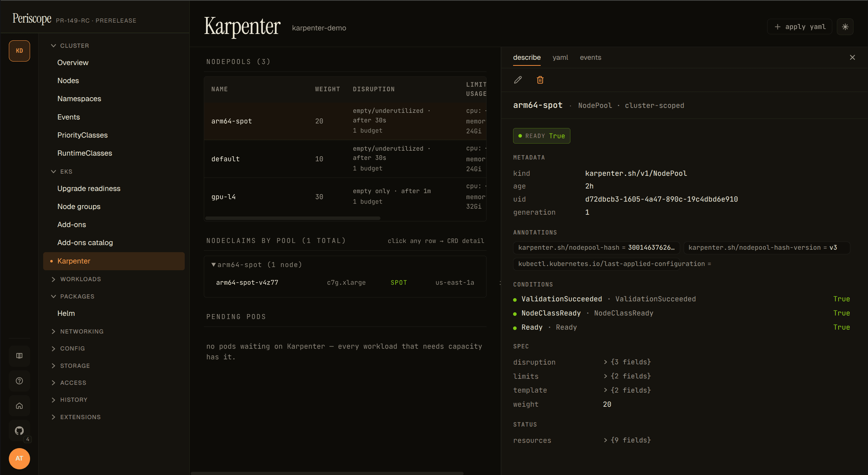Click the nodepool-hash annotation chip
The height and width of the screenshot is (475, 868).
click(596, 248)
